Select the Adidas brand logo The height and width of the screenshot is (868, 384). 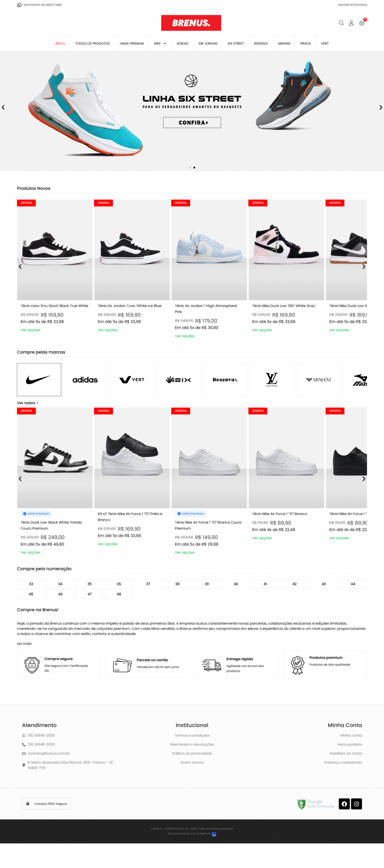(85, 379)
